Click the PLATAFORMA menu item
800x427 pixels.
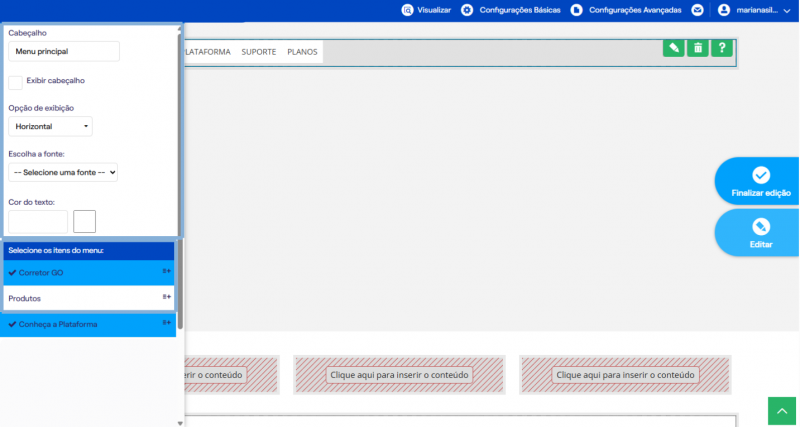pyautogui.click(x=207, y=52)
